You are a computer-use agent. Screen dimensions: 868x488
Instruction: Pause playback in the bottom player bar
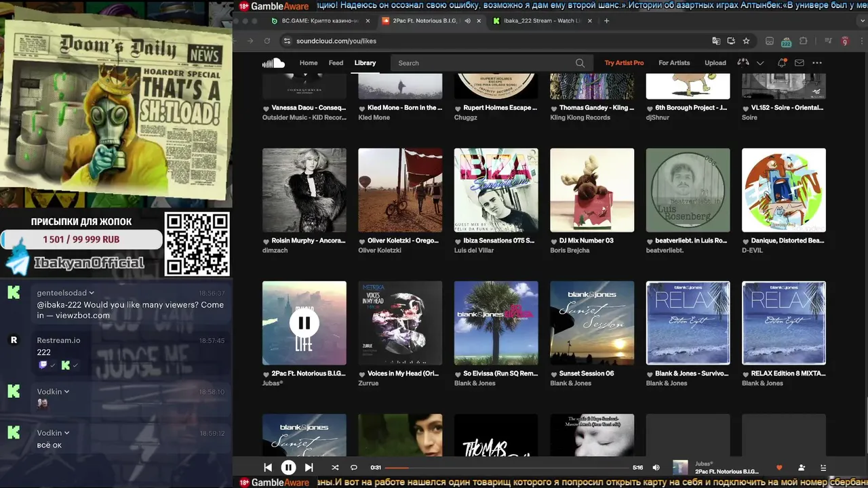click(288, 468)
